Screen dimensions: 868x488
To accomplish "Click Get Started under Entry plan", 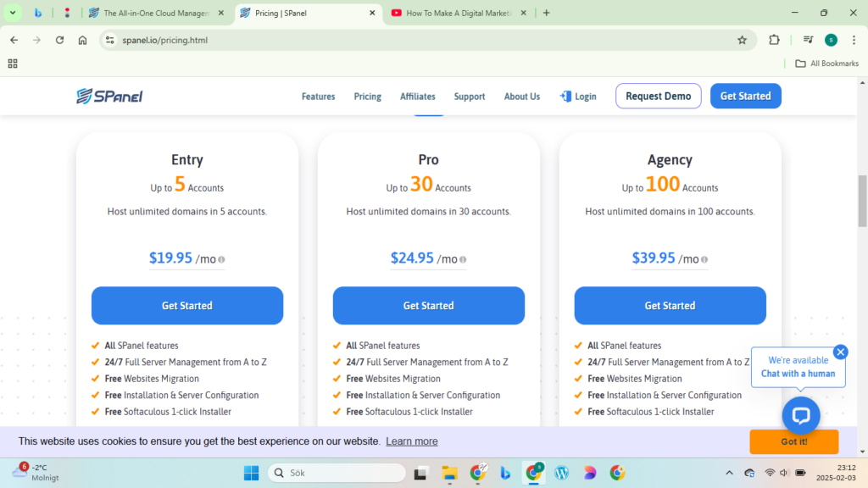I will [x=187, y=305].
